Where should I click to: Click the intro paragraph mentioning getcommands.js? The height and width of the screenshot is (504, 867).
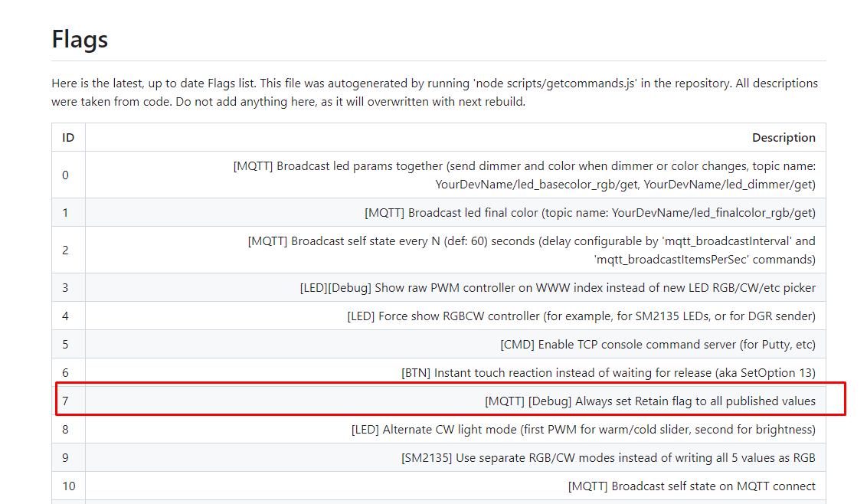point(434,93)
